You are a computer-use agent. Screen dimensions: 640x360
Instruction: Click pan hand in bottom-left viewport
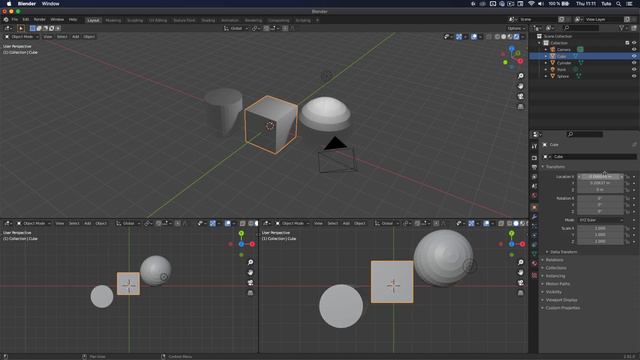click(250, 272)
